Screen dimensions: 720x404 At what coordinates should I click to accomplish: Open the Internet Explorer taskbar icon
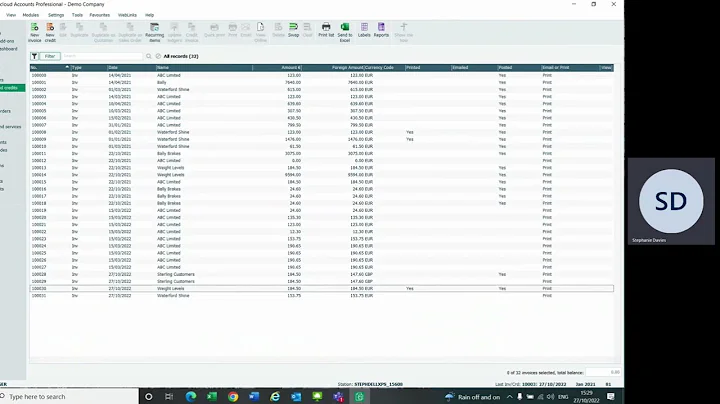[x=275, y=397]
